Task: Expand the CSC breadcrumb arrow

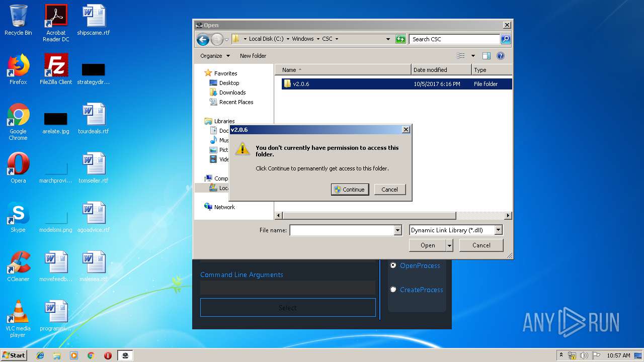Action: [337, 39]
